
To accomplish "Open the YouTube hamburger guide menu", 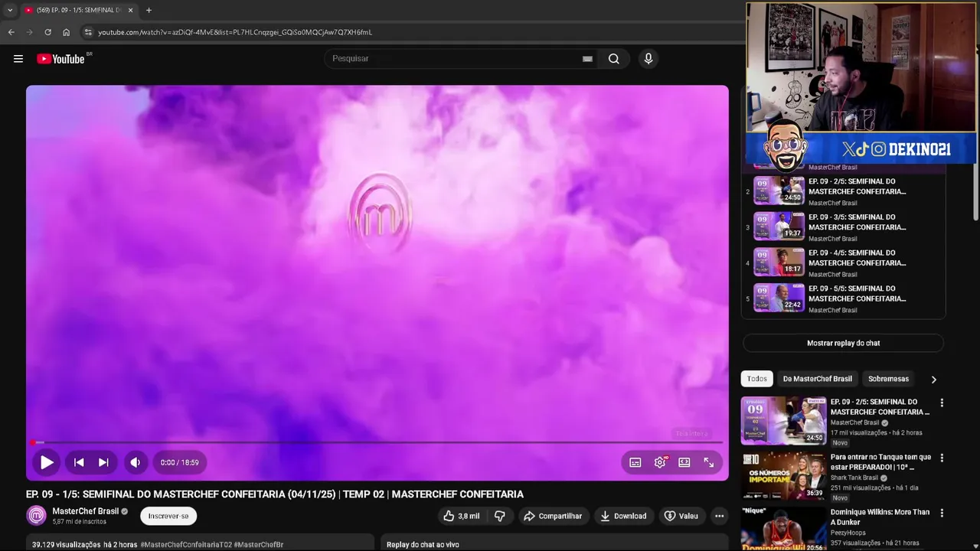I will (x=18, y=59).
